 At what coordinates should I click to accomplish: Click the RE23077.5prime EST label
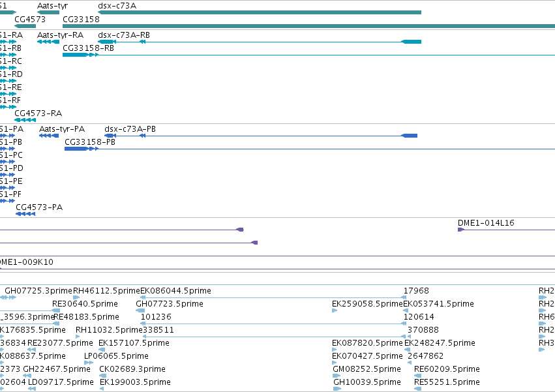click(60, 343)
